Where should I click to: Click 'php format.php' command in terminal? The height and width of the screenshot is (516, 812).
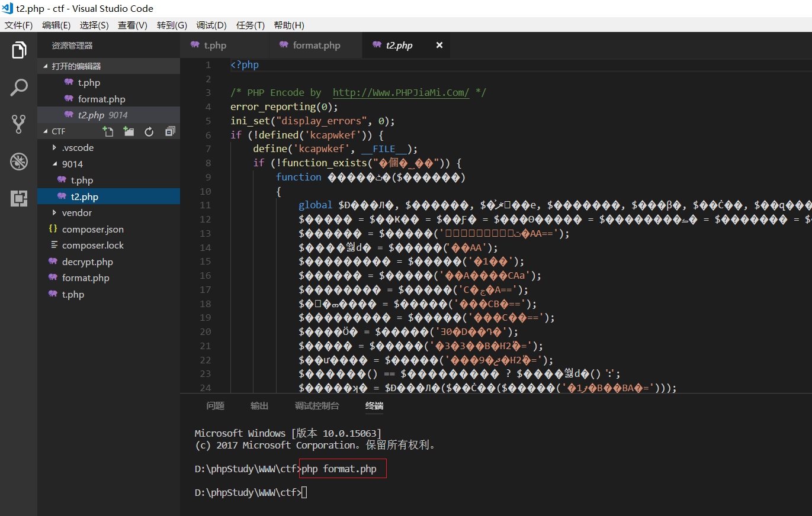click(339, 469)
